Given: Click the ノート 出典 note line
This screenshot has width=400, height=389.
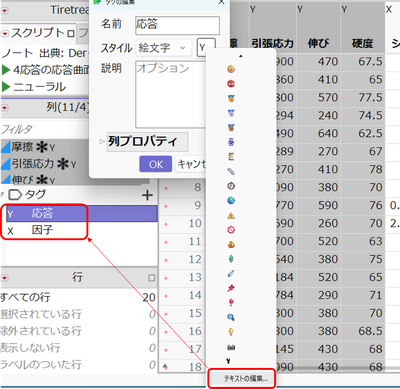Looking at the screenshot, I should (x=45, y=53).
